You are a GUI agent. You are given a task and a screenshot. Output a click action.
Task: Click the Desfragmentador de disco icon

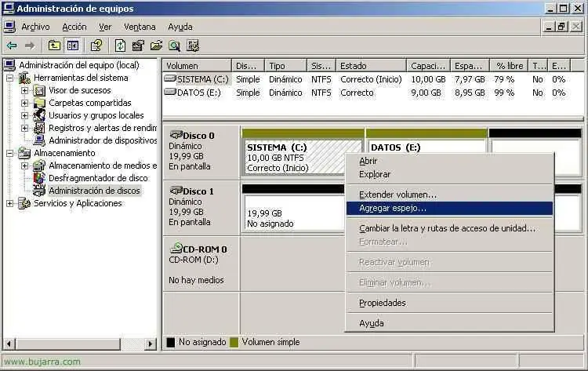pyautogui.click(x=39, y=178)
